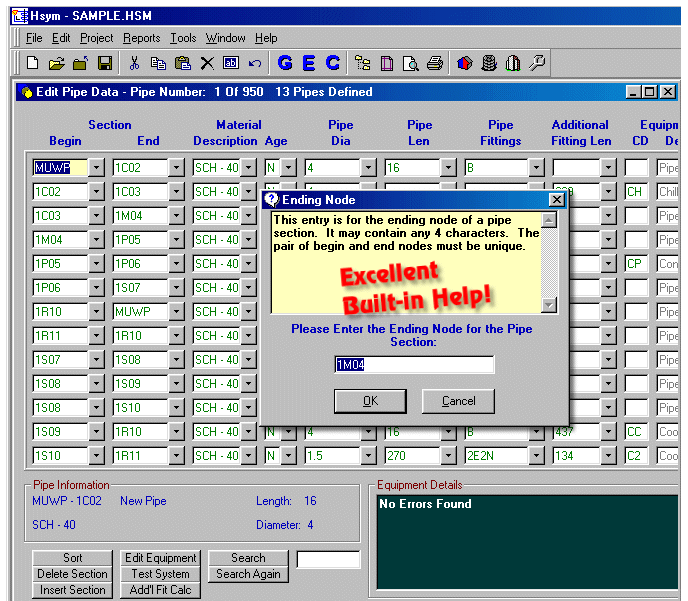Image resolution: width=688 pixels, height=601 pixels.
Task: Click the Cut scissors icon
Action: point(134,63)
